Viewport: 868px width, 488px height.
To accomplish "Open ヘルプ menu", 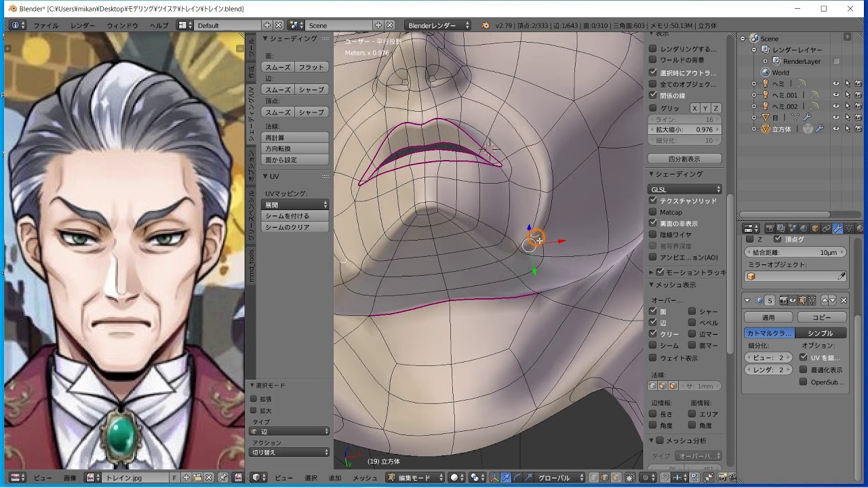I will (159, 26).
